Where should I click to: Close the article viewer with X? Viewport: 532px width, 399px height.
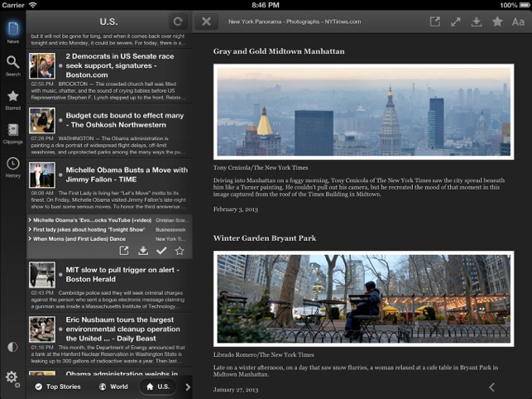coord(206,22)
